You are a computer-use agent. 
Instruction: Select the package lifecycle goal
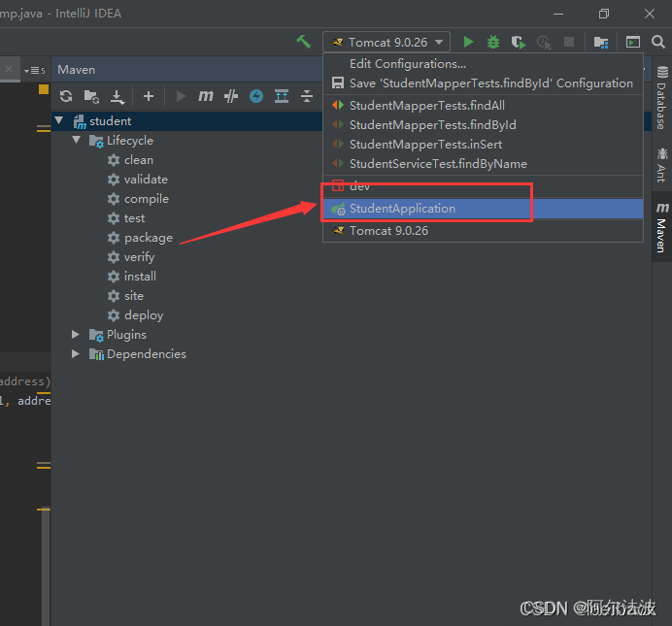tap(149, 238)
